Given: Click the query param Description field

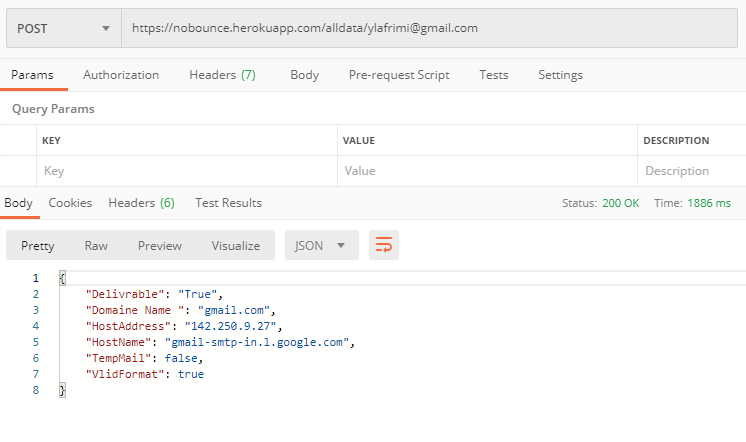Looking at the screenshot, I should pyautogui.click(x=692, y=171).
